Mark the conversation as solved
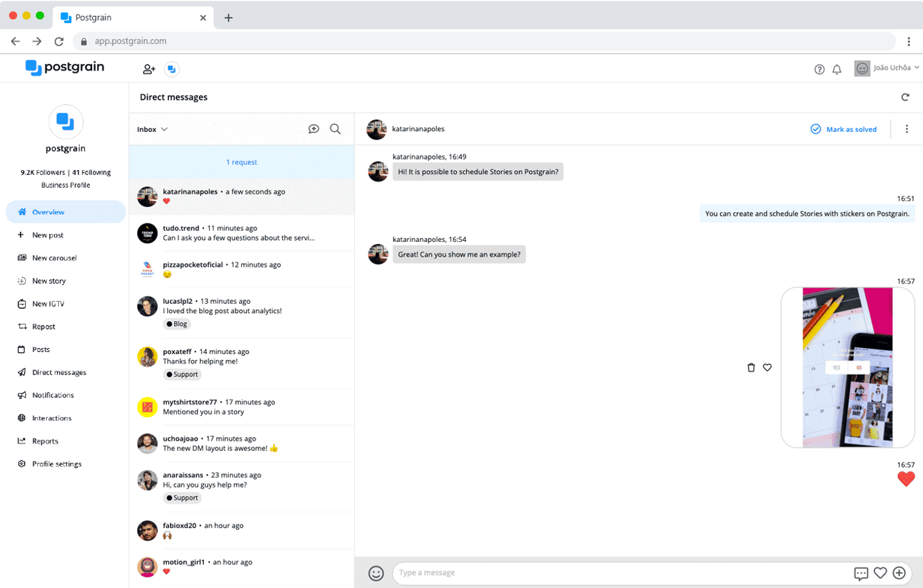The height and width of the screenshot is (588, 923). [843, 129]
